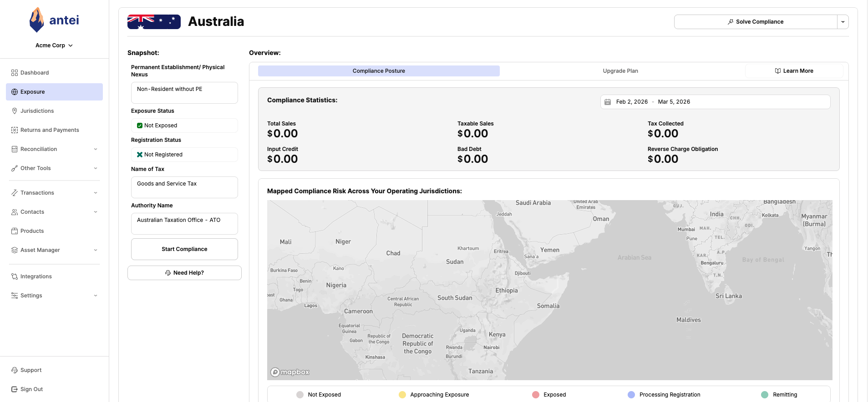Expand the Reconciliation sidebar menu
Image resolution: width=868 pixels, height=402 pixels.
[96, 149]
